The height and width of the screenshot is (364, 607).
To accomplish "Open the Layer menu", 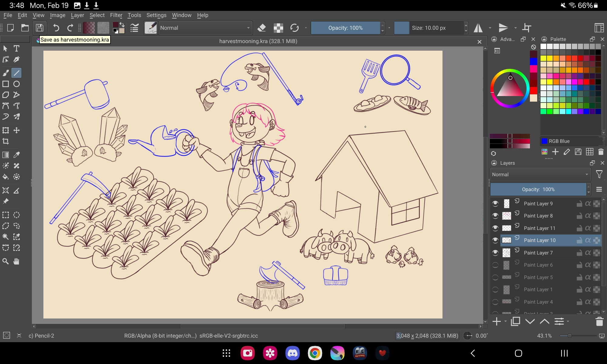I will point(77,15).
